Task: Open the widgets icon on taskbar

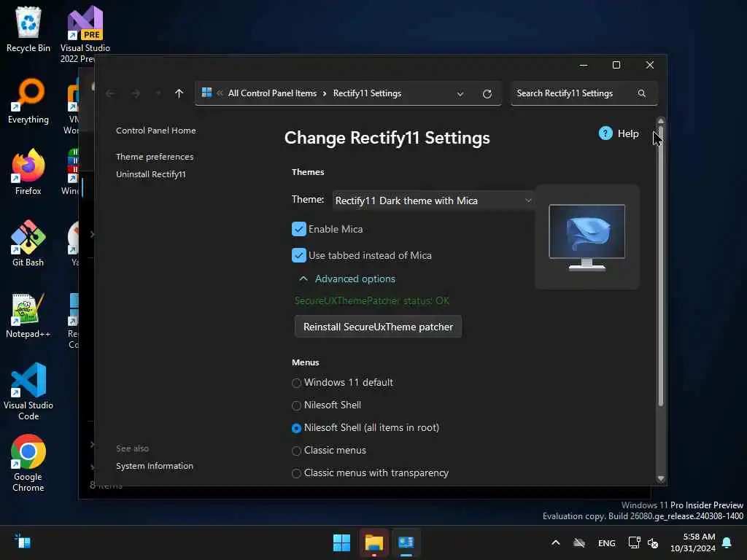Action: tap(23, 542)
